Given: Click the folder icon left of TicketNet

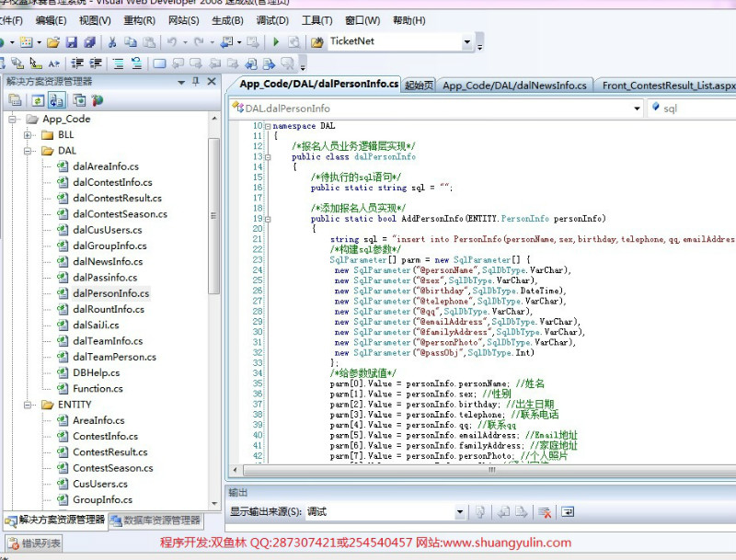Looking at the screenshot, I should tap(317, 42).
